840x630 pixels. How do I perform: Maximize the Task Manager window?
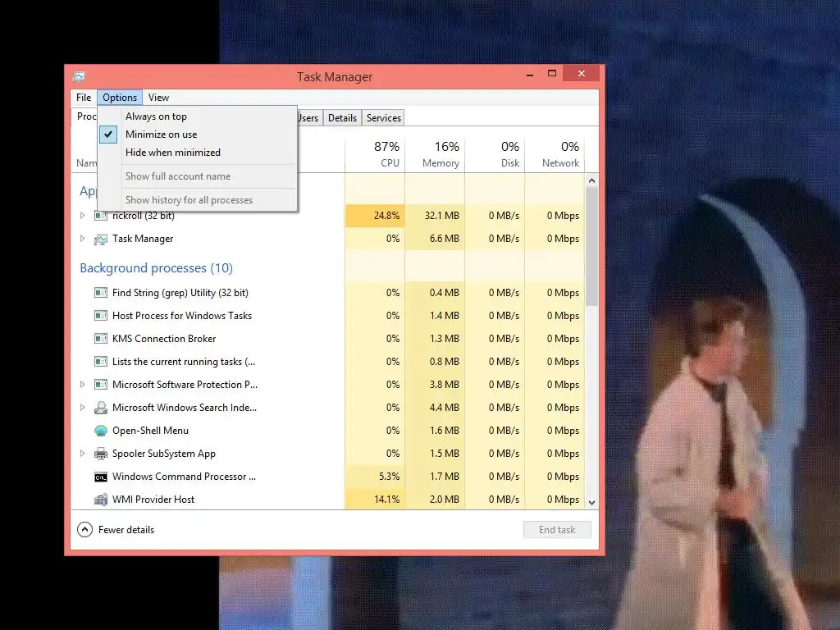tap(552, 73)
